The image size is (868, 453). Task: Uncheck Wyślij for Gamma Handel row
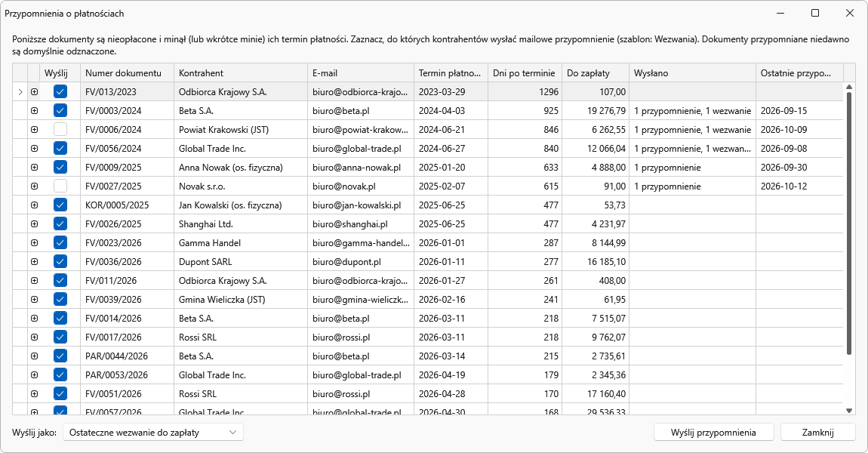pos(60,242)
